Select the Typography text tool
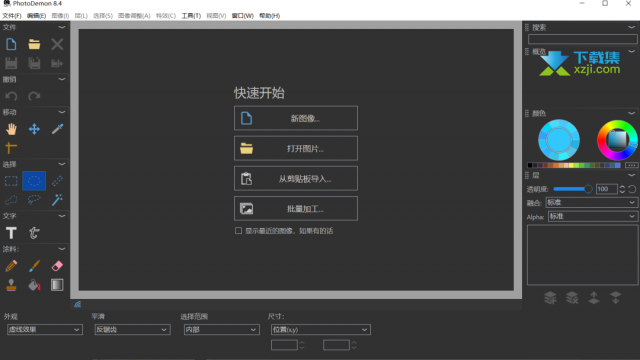This screenshot has width=640, height=360. pyautogui.click(x=34, y=233)
